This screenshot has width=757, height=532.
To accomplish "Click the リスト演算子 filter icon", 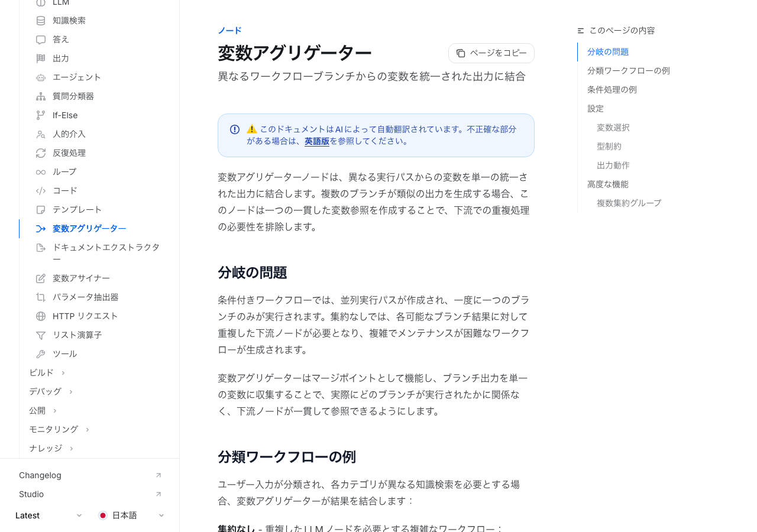I will click(41, 335).
